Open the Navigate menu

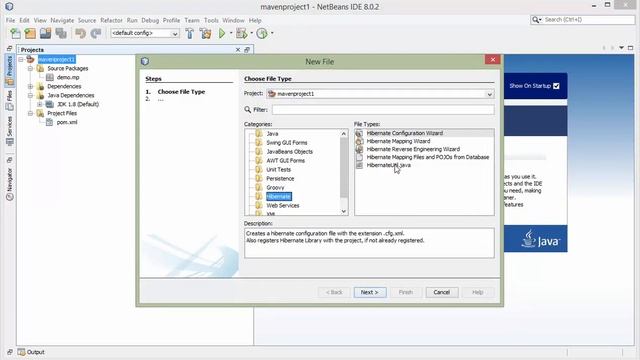click(62, 20)
